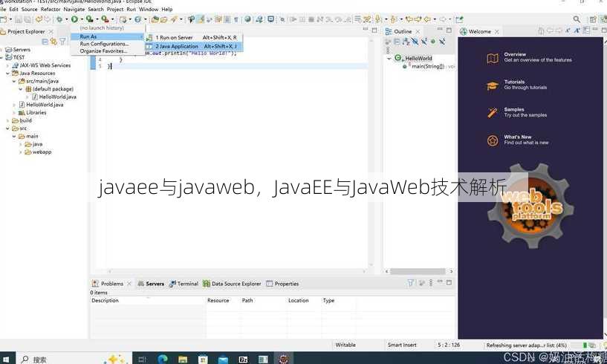607x364 pixels.
Task: Open Microsoft Edge from the taskbar
Action: click(163, 359)
